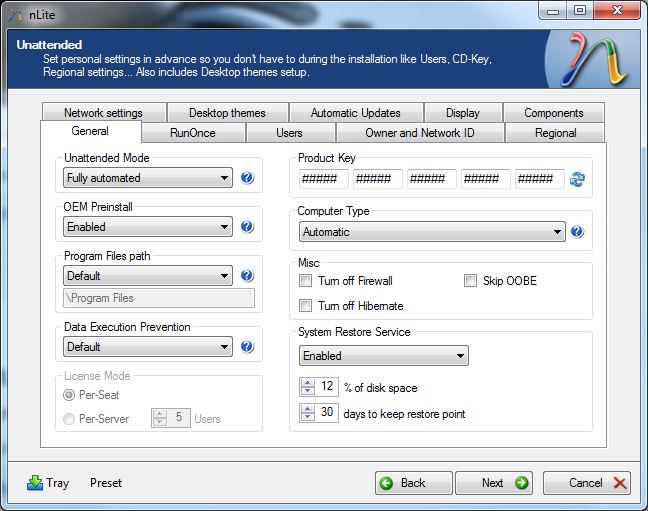
Task: Switch to the Display tab
Action: point(463,112)
